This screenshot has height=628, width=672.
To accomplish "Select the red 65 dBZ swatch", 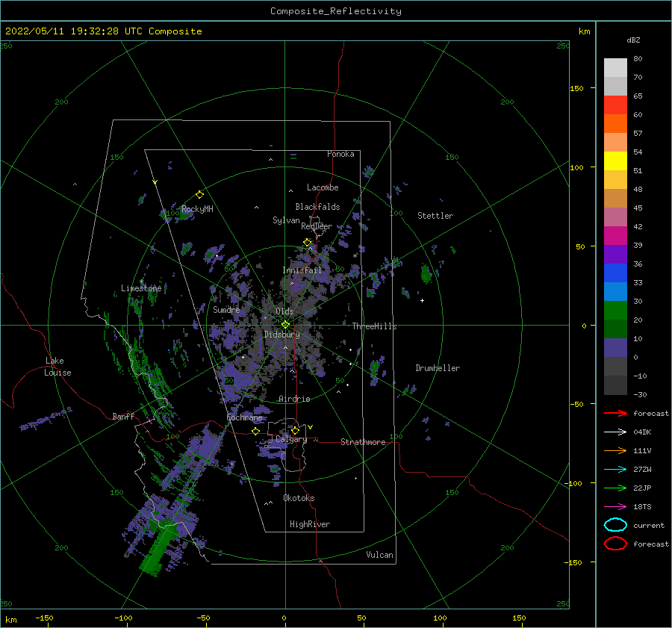I will [615, 105].
